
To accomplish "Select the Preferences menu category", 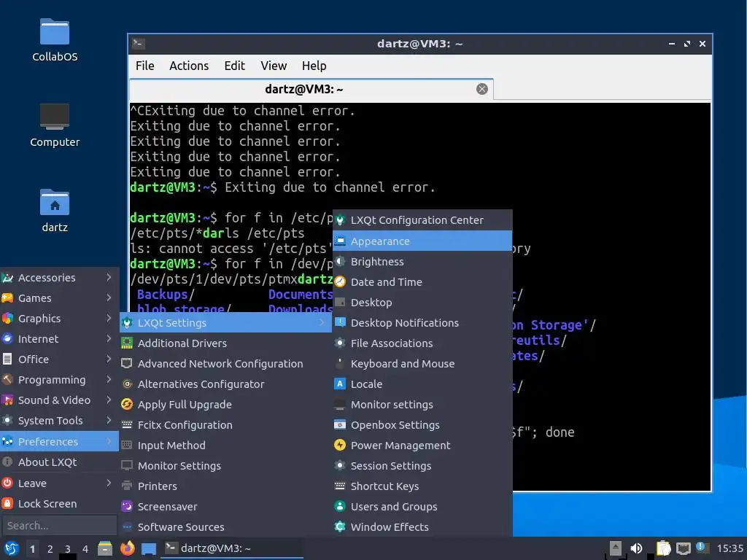I will point(59,442).
